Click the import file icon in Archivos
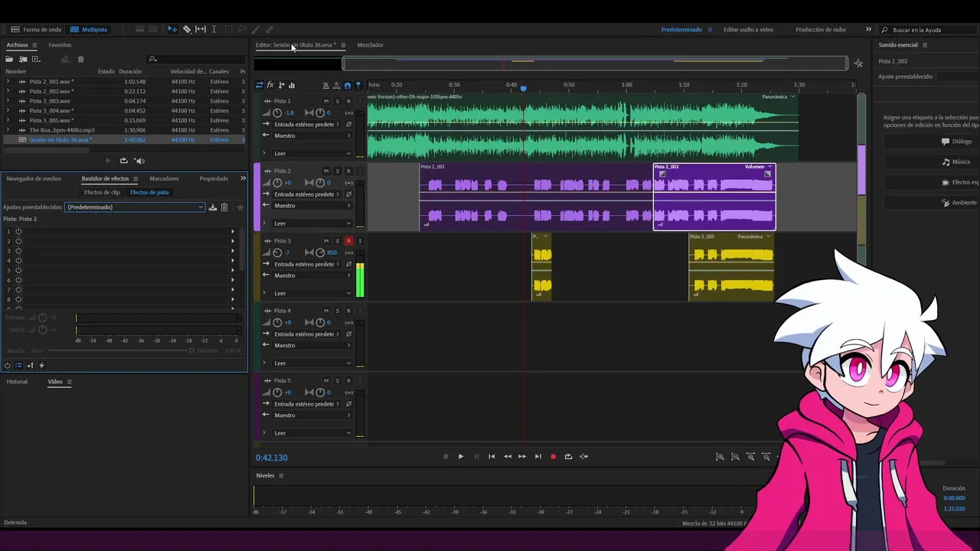Screen dimensions: 980x551 tap(23, 59)
